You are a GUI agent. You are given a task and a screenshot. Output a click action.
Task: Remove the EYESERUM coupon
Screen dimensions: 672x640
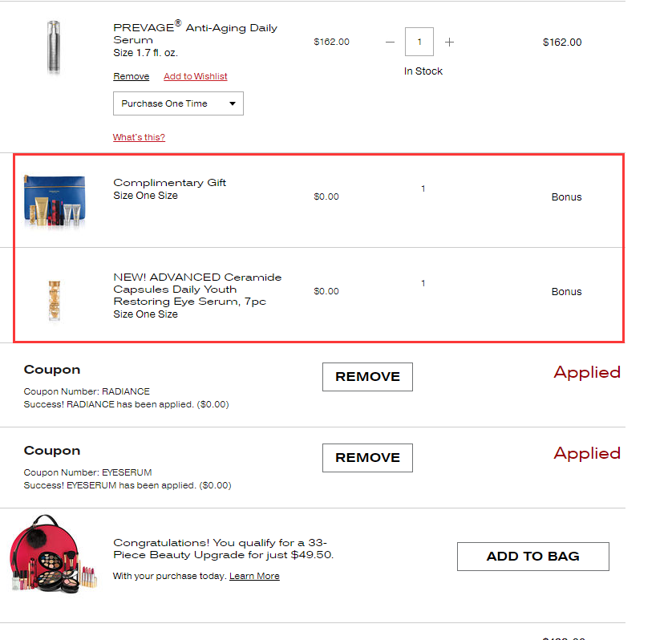[x=367, y=458]
